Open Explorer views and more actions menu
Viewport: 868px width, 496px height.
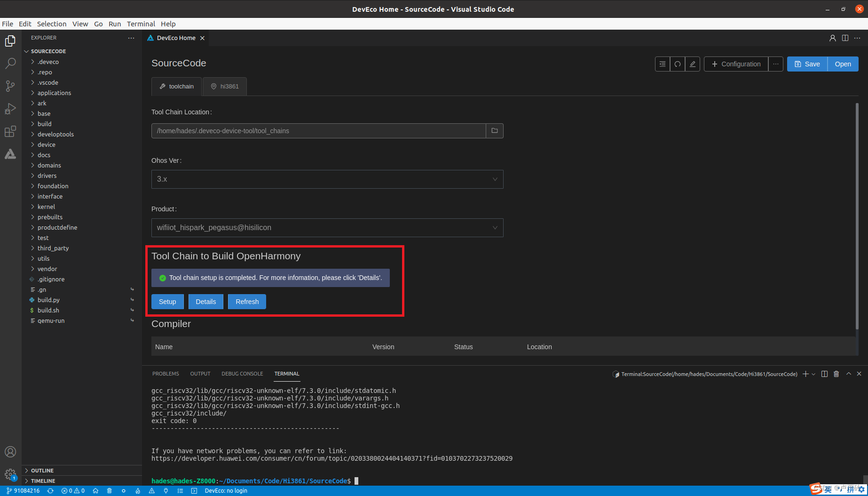click(131, 38)
